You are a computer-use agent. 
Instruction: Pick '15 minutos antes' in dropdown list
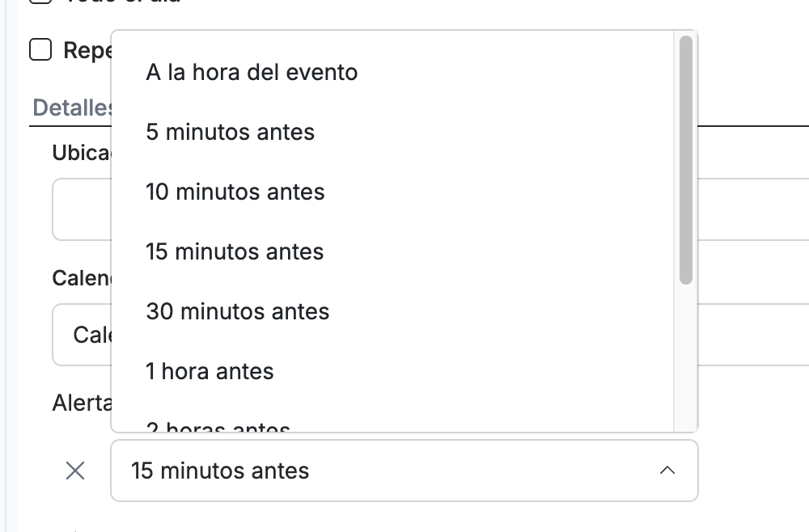[392, 251]
